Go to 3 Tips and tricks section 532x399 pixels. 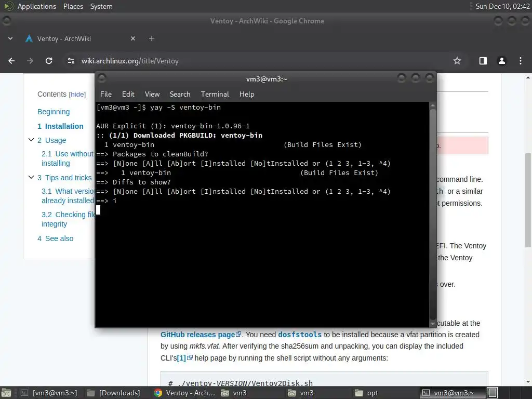pos(64,178)
